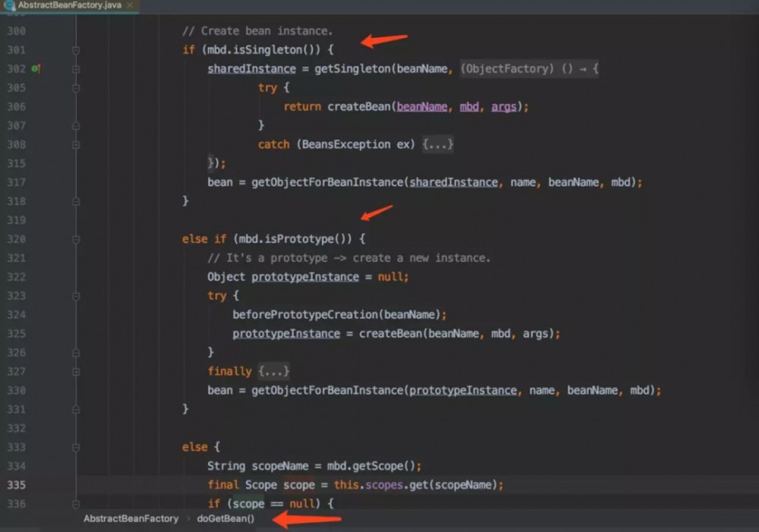The height and width of the screenshot is (532, 759).
Task: Collapse the try block at line 323
Action: [x=76, y=296]
